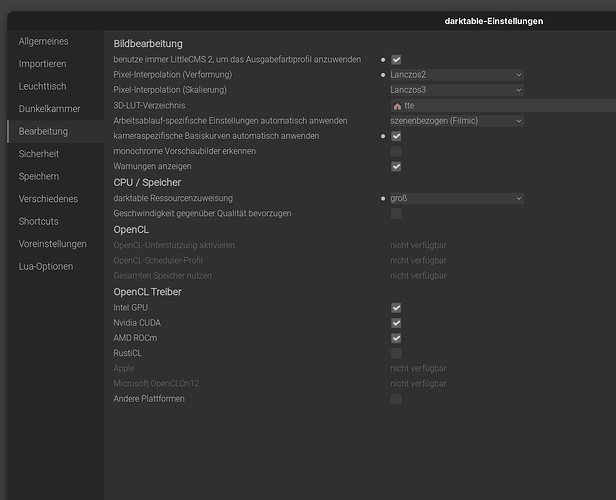This screenshot has width=616, height=500.
Task: Disable the Warnungen anzeigen checkbox
Action: (396, 167)
